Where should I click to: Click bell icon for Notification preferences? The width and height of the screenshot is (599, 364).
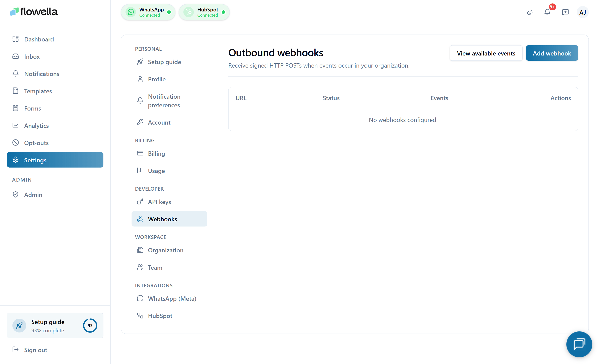tap(140, 101)
